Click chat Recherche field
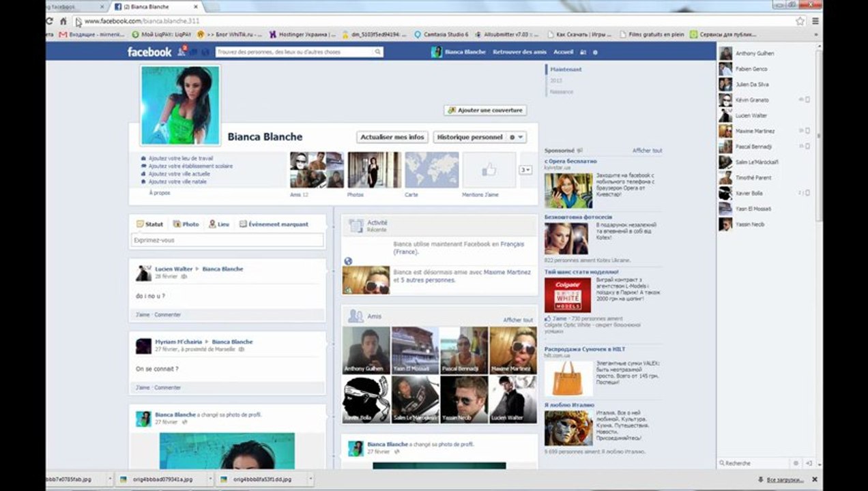Screen dimensions: 868x491 [x=754, y=463]
